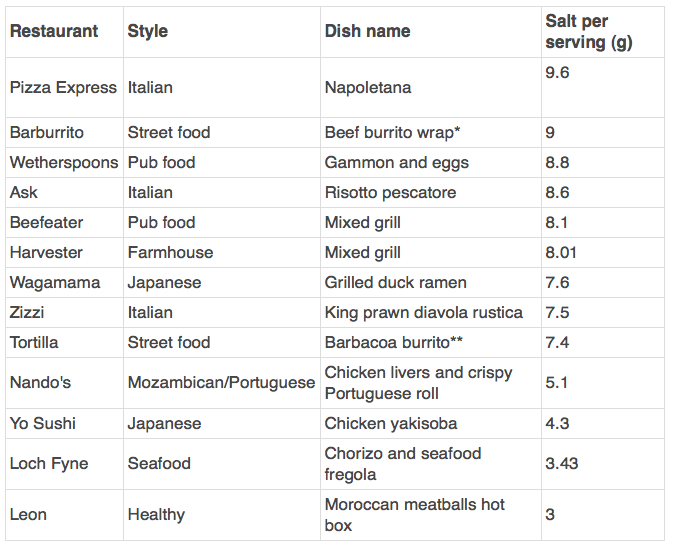
Task: Click the Loch Fyne restaurant cell
Action: pyautogui.click(x=64, y=464)
